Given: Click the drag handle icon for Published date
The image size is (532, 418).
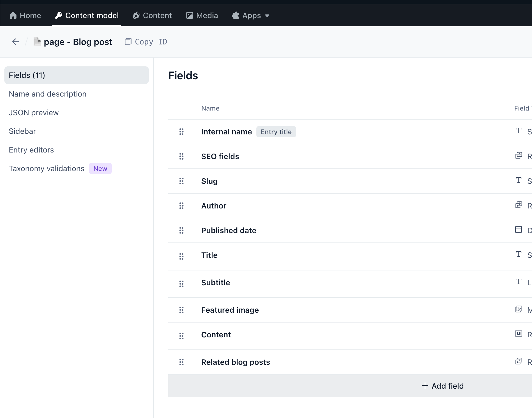Looking at the screenshot, I should click(182, 230).
